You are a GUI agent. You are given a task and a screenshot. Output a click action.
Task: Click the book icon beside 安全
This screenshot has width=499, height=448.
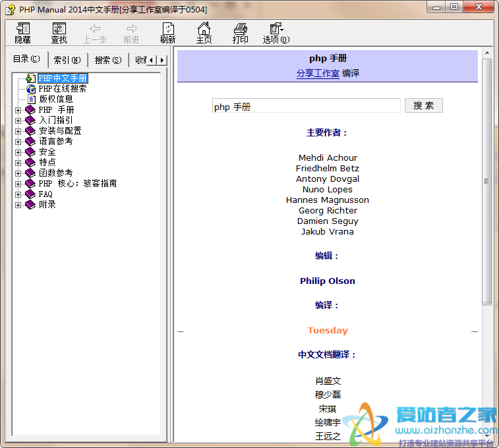[x=30, y=152]
